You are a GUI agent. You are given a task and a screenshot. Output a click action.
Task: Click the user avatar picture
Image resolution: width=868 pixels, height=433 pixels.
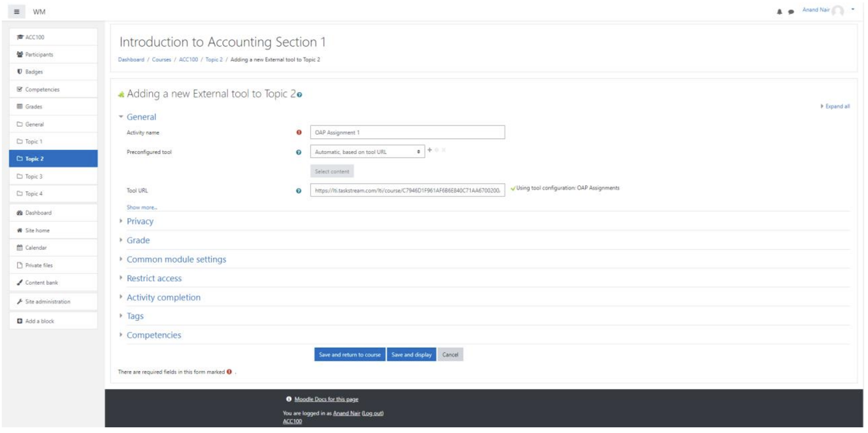click(838, 11)
